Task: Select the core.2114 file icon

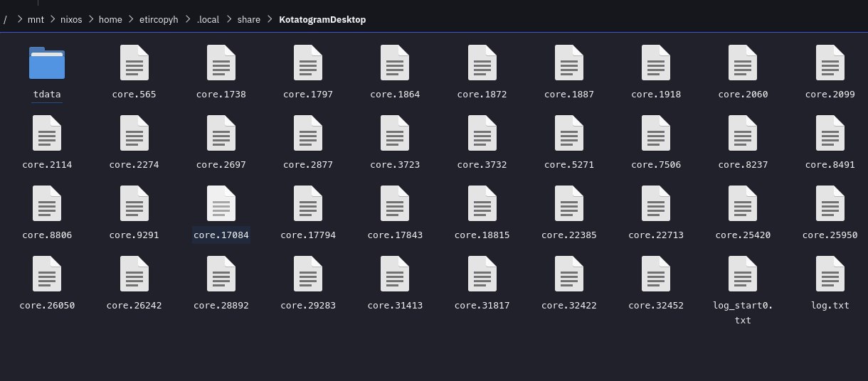Action: pyautogui.click(x=47, y=133)
